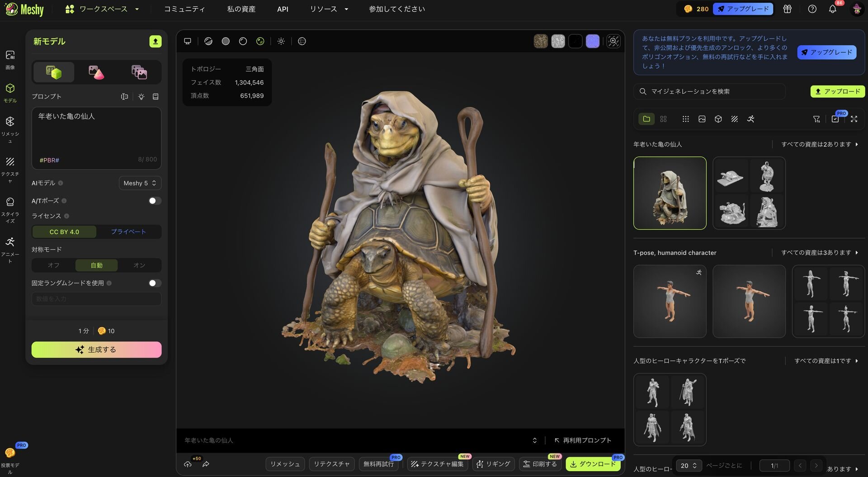Select the image-to-3D tab

[x=96, y=72]
